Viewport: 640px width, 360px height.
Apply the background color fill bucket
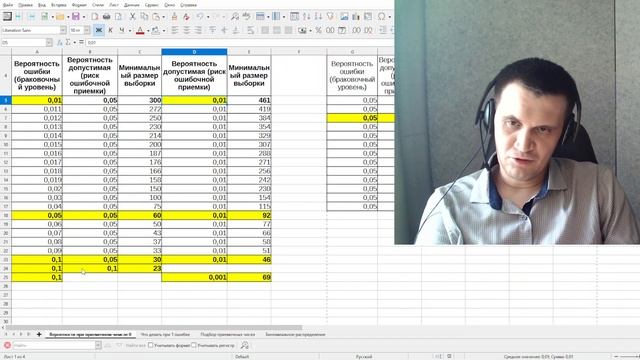(156, 30)
